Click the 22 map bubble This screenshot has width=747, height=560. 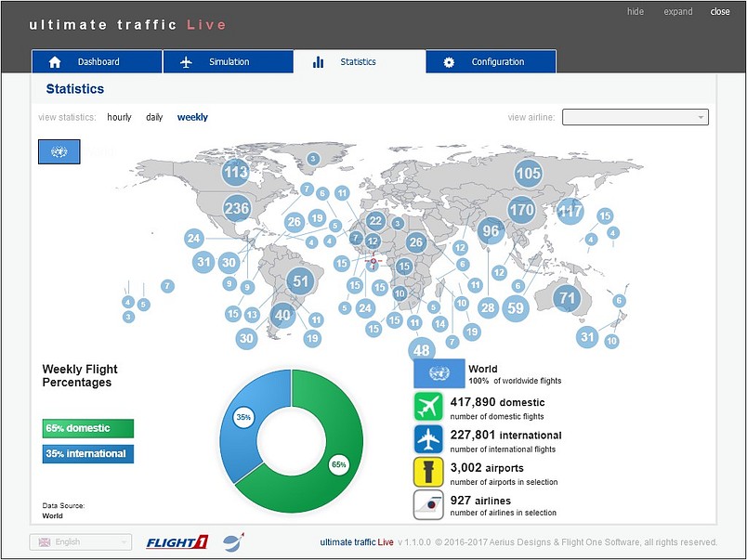pos(376,220)
